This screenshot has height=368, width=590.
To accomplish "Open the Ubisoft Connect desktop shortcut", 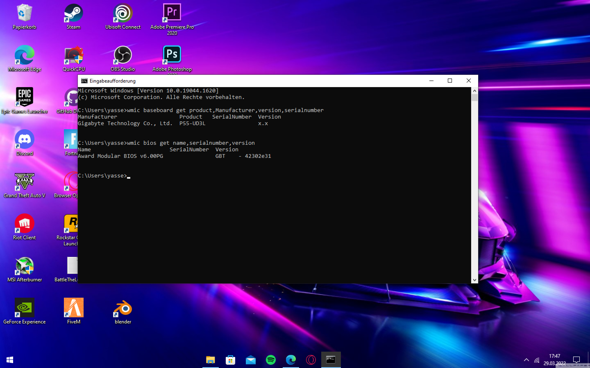I will coord(123,17).
